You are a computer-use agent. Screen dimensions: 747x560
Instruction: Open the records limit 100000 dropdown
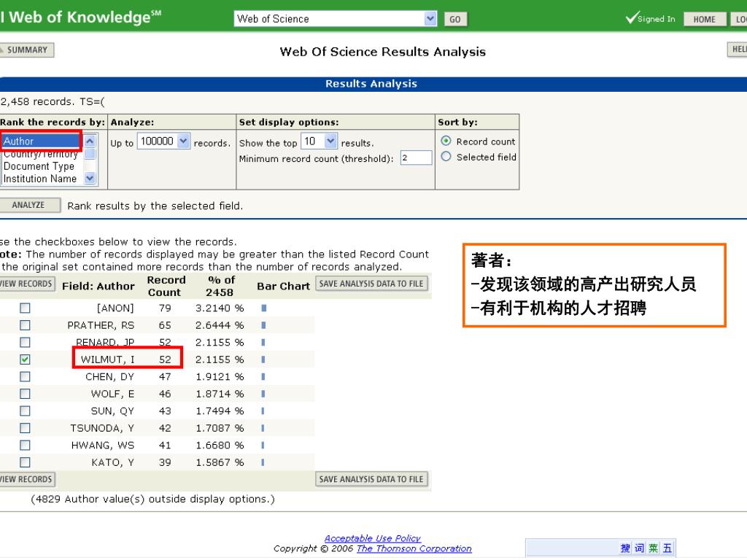click(x=183, y=141)
